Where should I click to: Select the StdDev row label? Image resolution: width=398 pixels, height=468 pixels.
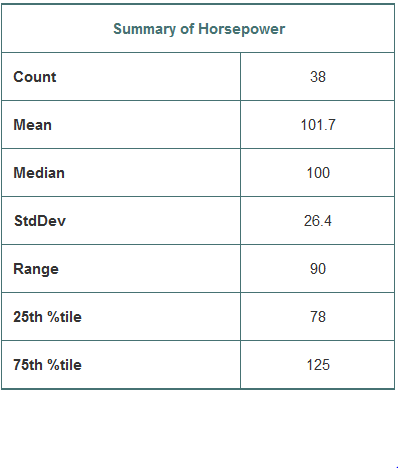[40, 221]
